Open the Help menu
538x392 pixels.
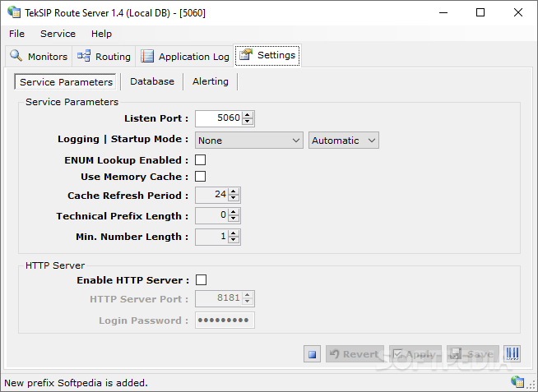click(x=101, y=34)
